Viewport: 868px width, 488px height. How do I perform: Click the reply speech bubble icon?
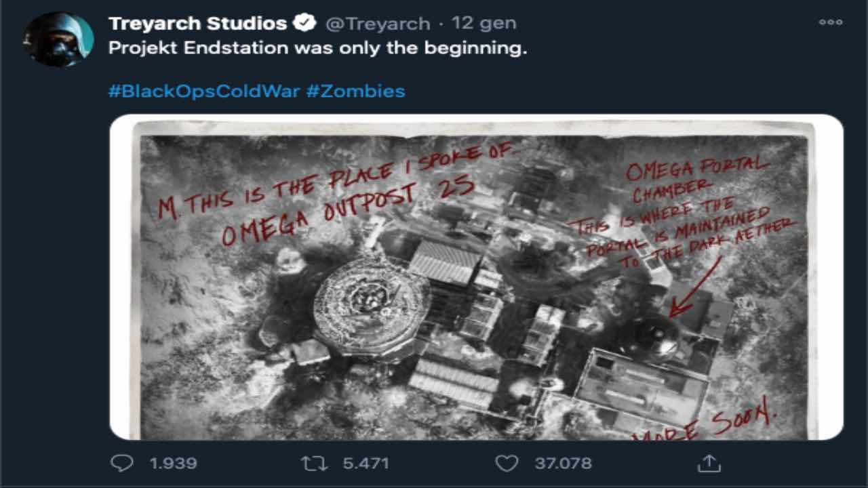point(122,463)
